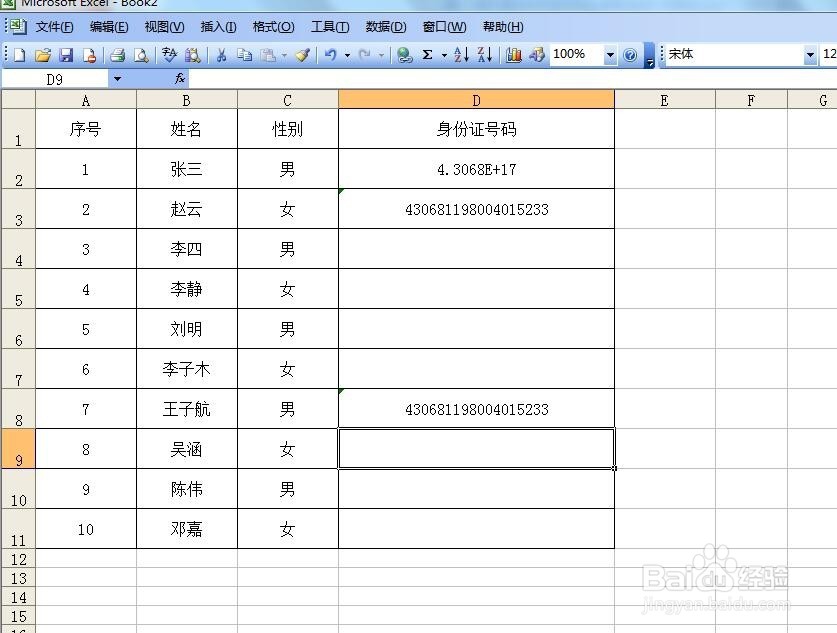Open the 窗口(W) menu
Screen dimensions: 837x633
444,27
